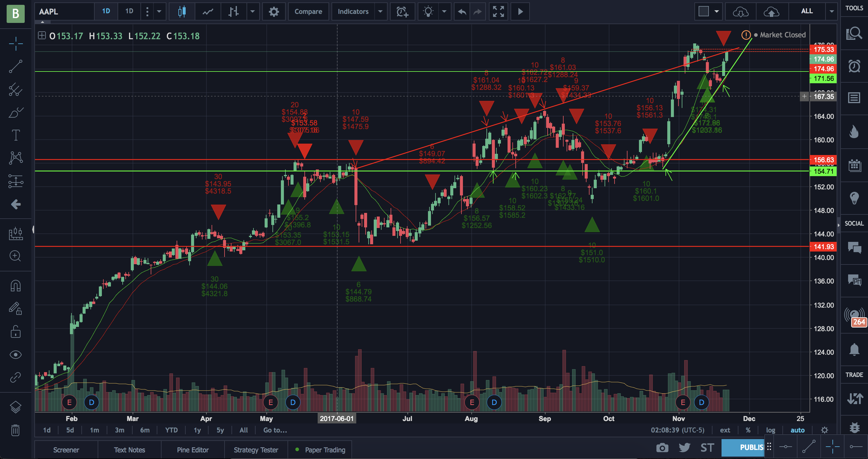The height and width of the screenshot is (459, 868).
Task: Open the time interval dropdown
Action: coord(159,12)
